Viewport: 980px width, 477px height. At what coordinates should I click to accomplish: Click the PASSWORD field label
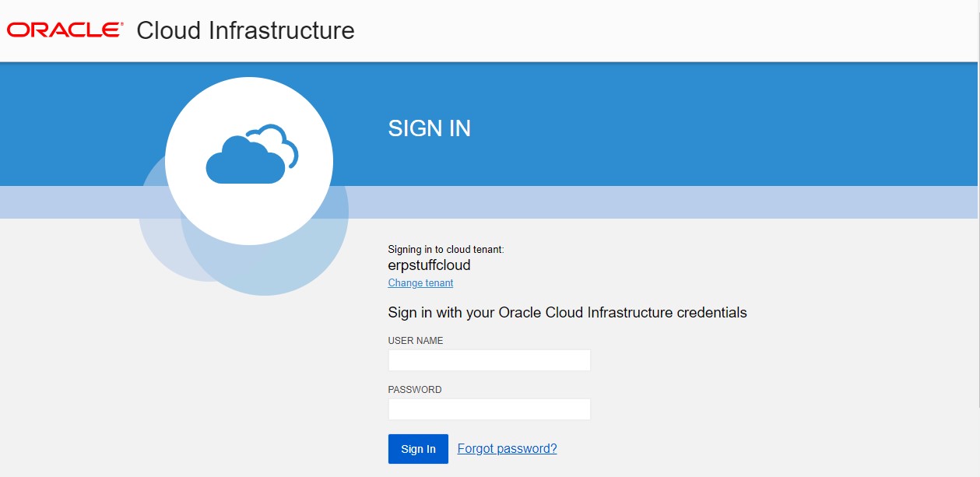tap(415, 390)
